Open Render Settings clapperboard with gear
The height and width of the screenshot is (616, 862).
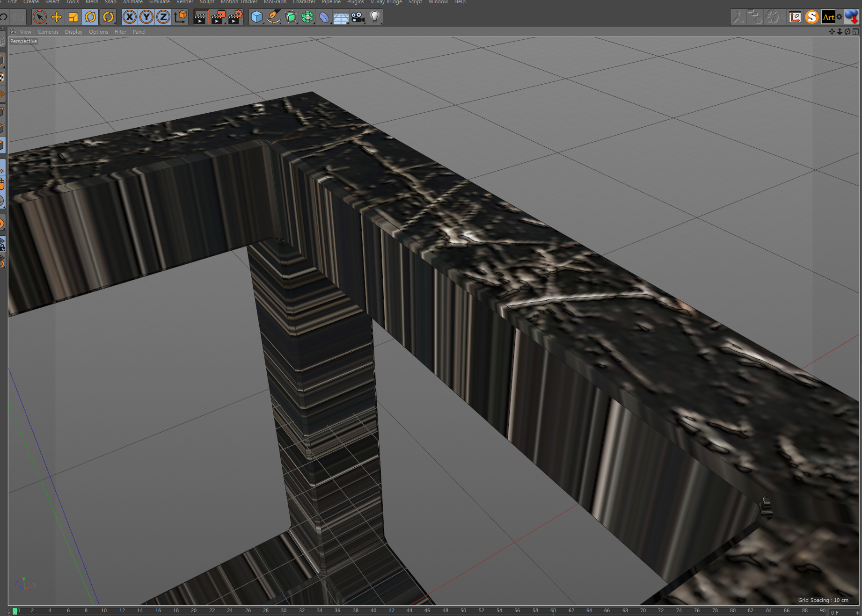[235, 17]
